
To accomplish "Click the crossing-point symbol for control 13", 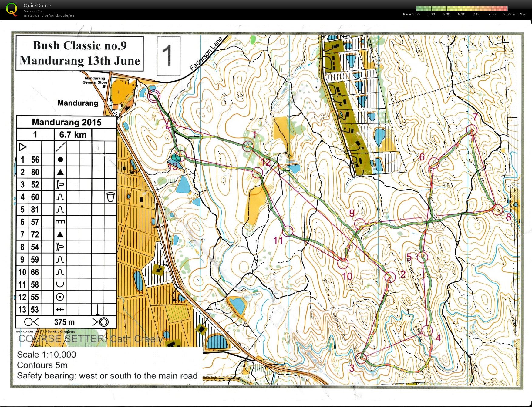I will point(59,309).
